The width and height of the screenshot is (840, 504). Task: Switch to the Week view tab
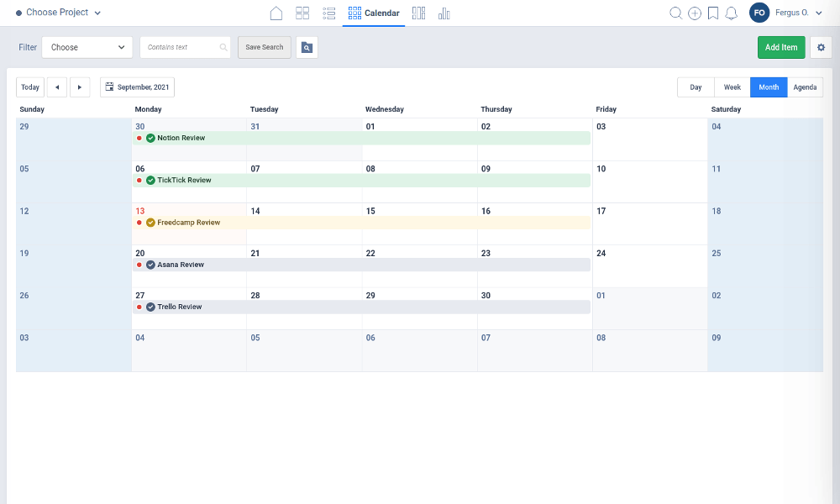[732, 87]
